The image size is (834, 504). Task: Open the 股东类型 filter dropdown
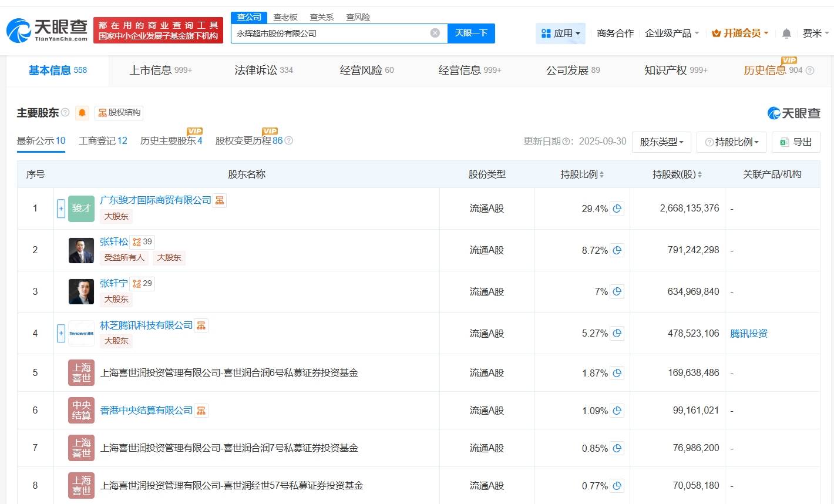[x=661, y=142]
